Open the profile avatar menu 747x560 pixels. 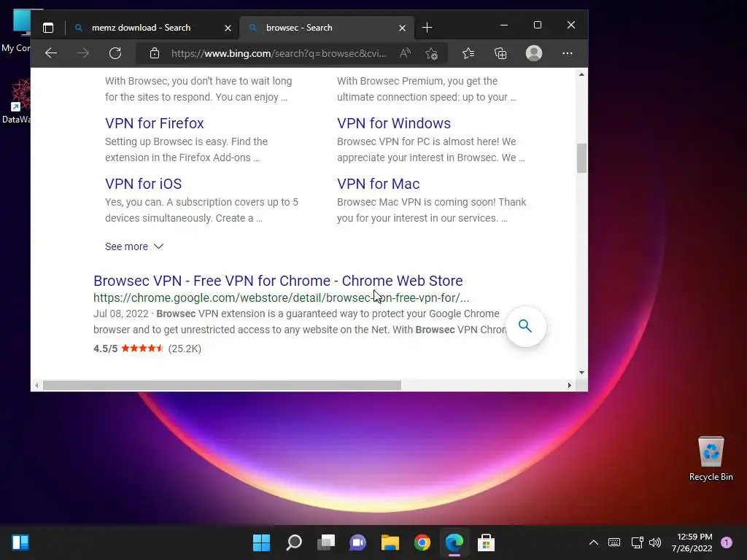click(533, 52)
